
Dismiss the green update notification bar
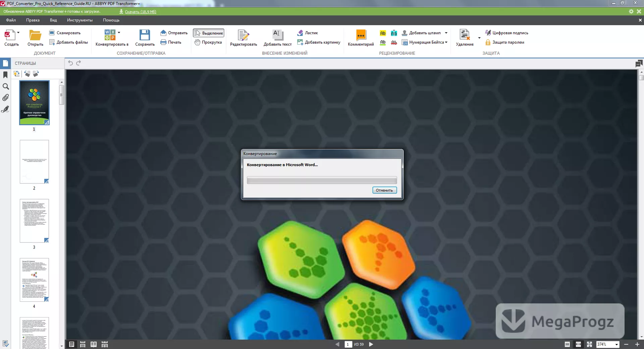point(639,11)
